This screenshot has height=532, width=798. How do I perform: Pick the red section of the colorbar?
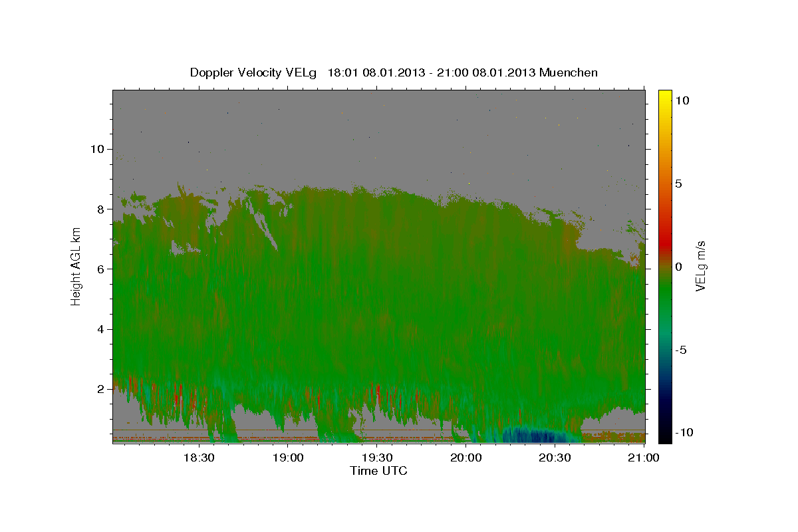tap(665, 243)
